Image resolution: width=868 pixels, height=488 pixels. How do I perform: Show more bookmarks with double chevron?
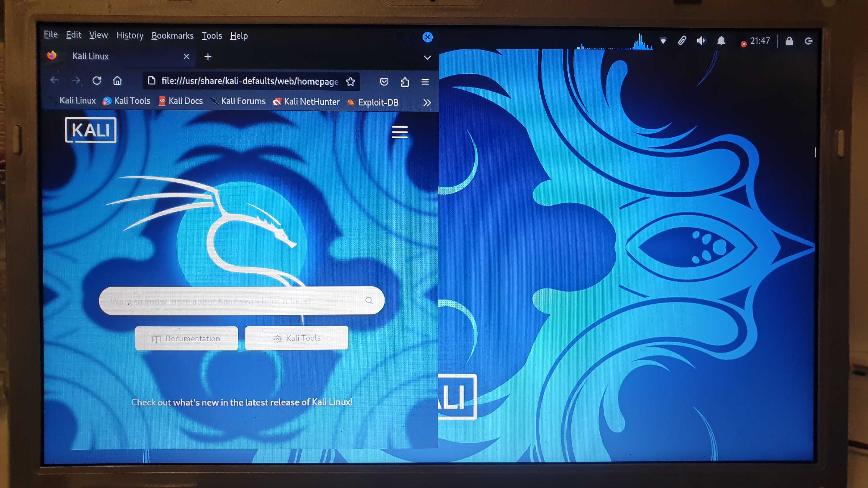point(427,103)
